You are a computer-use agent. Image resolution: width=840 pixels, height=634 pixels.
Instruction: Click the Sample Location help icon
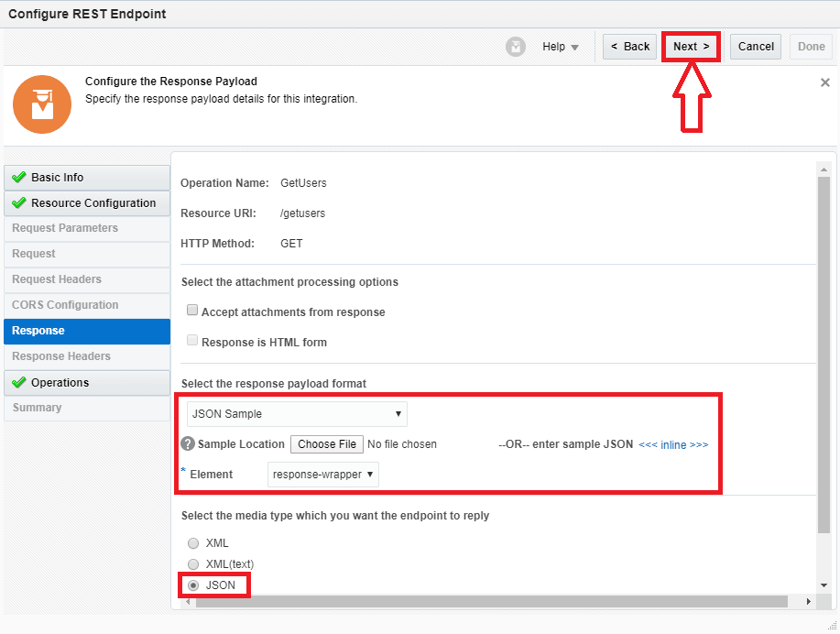[188, 444]
